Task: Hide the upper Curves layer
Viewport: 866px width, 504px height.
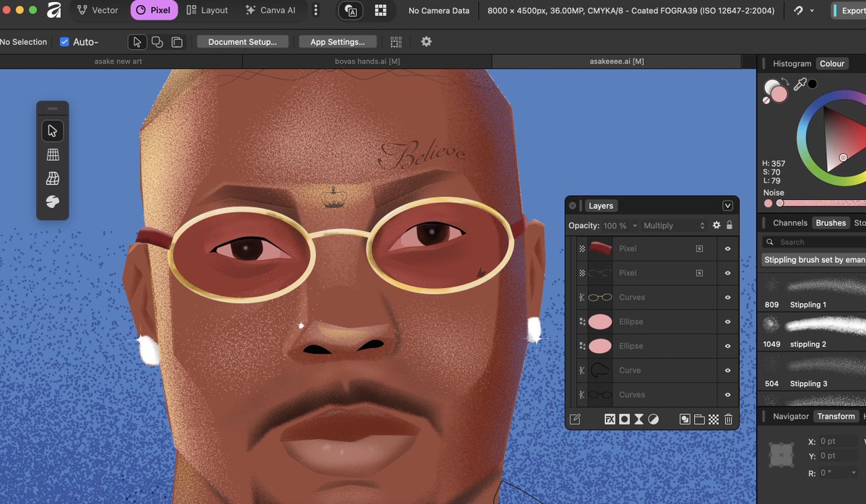Action: point(727,297)
